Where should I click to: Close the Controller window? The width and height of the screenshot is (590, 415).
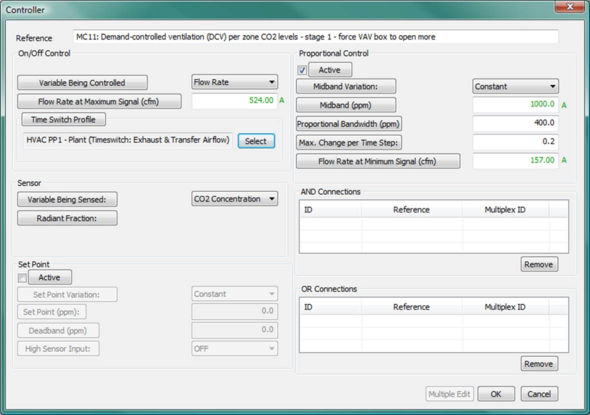point(570,6)
